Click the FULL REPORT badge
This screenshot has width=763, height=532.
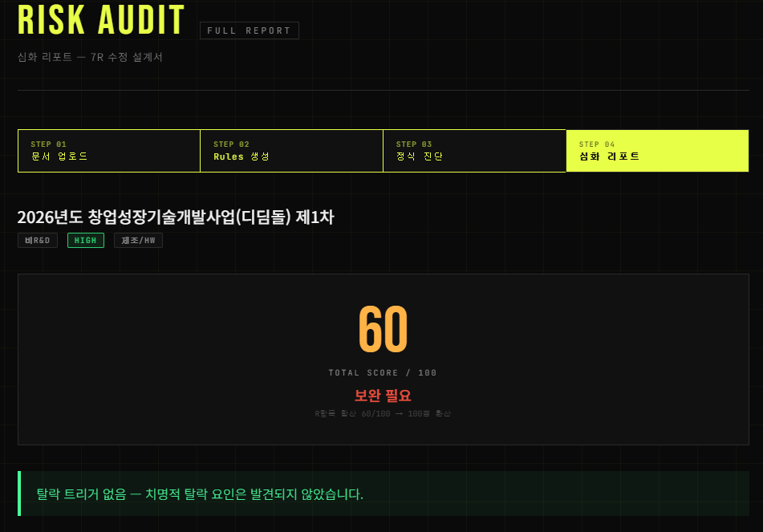(x=250, y=30)
